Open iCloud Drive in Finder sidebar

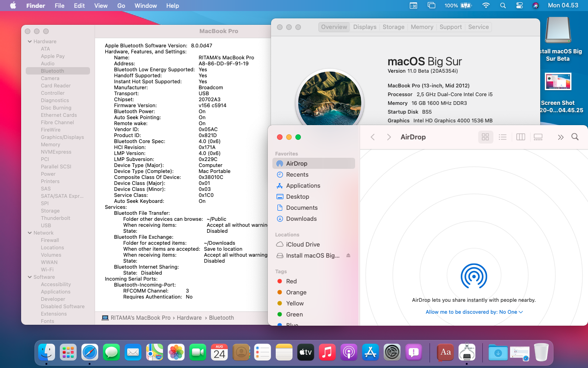click(x=314, y=244)
